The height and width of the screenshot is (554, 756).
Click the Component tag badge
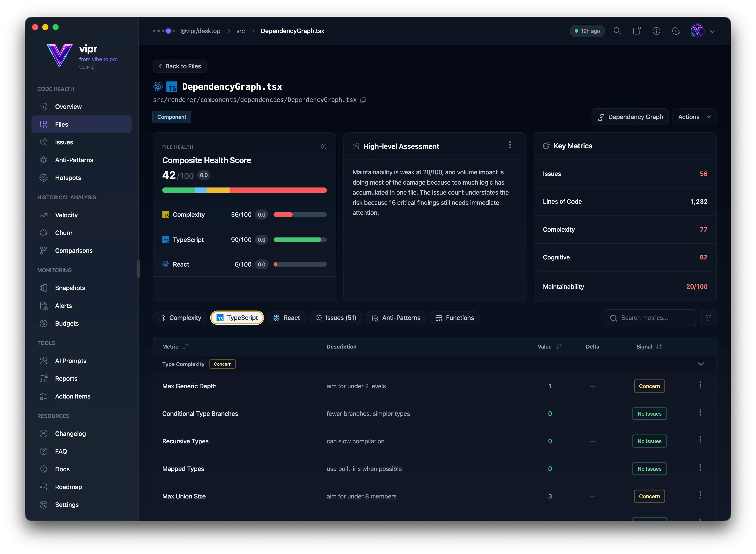pyautogui.click(x=172, y=117)
